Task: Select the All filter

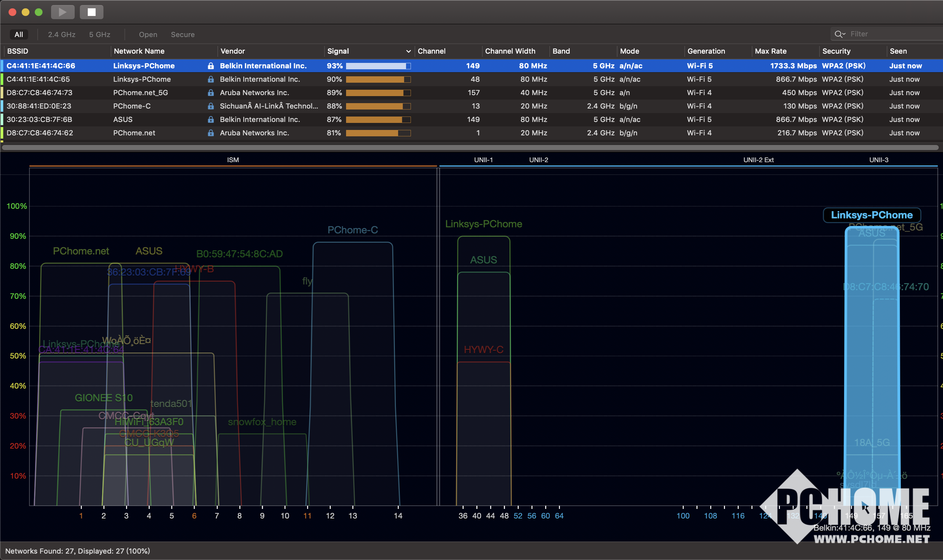Action: click(x=19, y=34)
